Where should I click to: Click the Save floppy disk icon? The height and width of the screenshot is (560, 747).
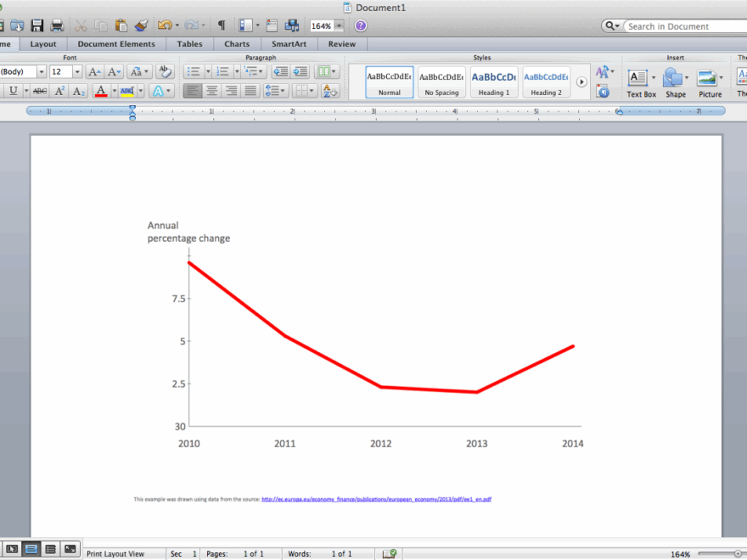tap(37, 25)
